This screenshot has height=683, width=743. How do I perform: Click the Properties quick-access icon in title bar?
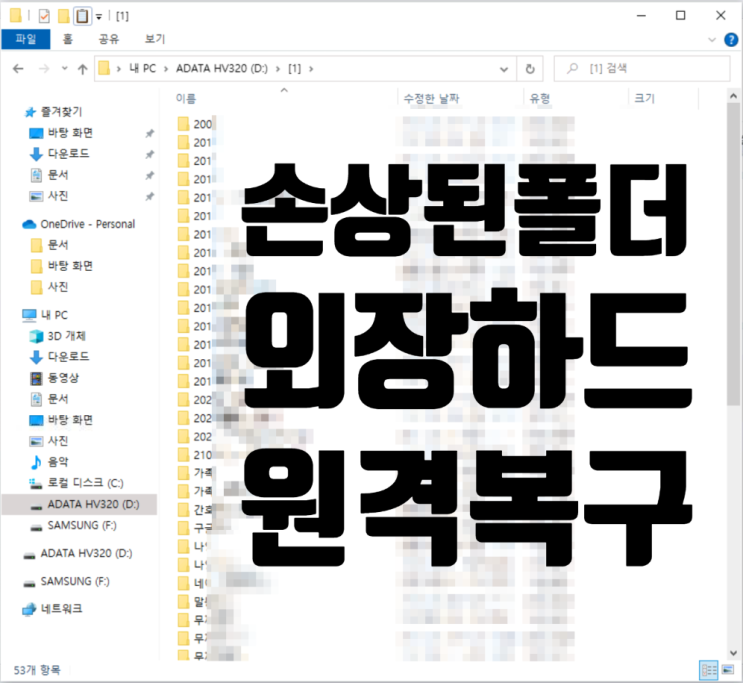(x=44, y=16)
